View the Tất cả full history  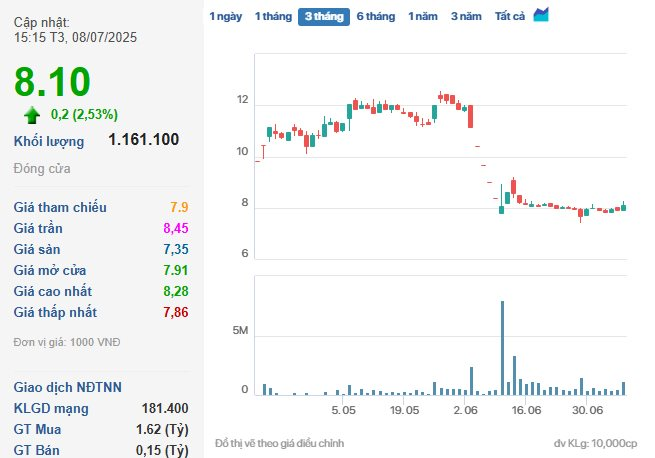(510, 17)
